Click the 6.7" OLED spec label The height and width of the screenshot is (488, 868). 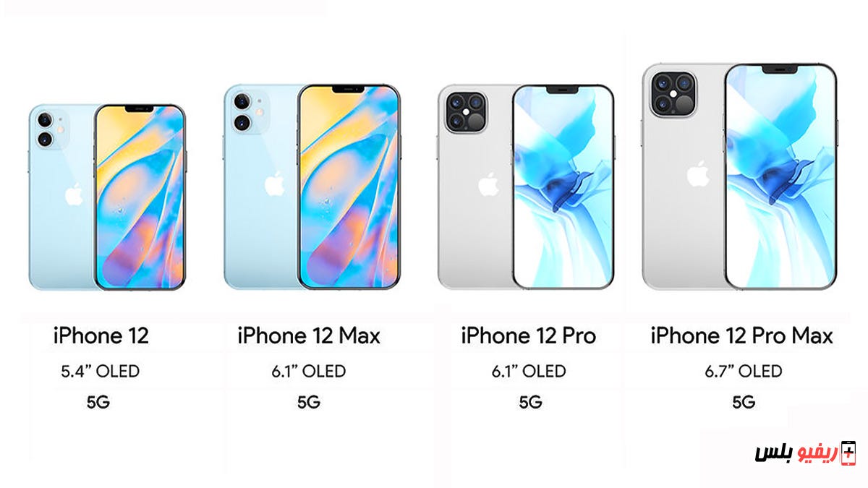(744, 372)
